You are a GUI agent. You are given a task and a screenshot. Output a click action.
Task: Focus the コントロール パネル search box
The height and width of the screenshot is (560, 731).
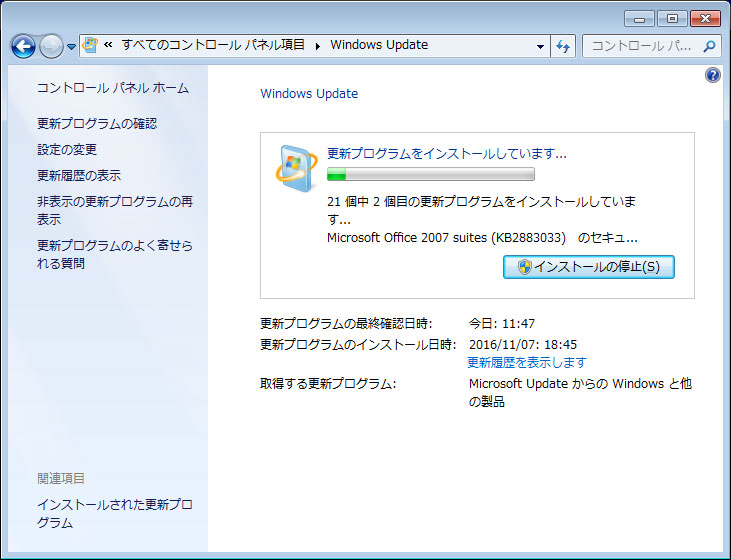(652, 46)
